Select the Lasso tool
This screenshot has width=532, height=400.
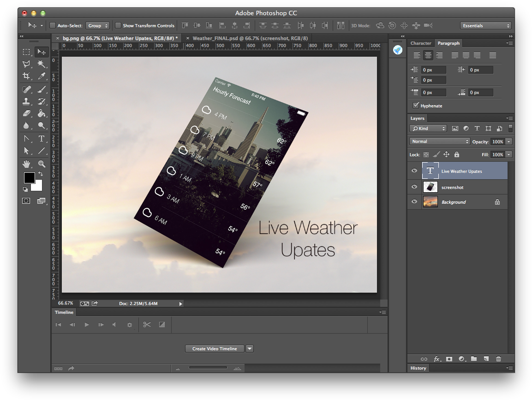(26, 64)
